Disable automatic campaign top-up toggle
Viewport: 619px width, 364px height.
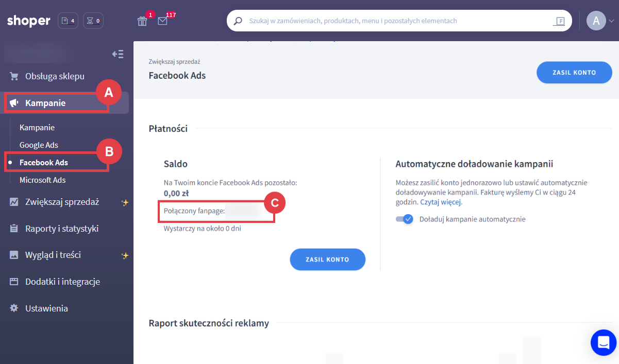(405, 219)
